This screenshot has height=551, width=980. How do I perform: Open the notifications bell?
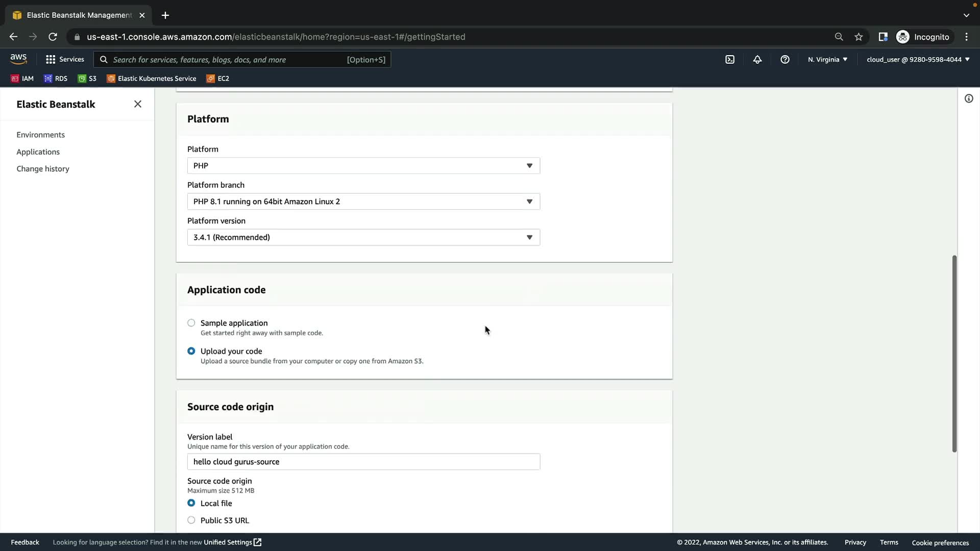tap(757, 60)
